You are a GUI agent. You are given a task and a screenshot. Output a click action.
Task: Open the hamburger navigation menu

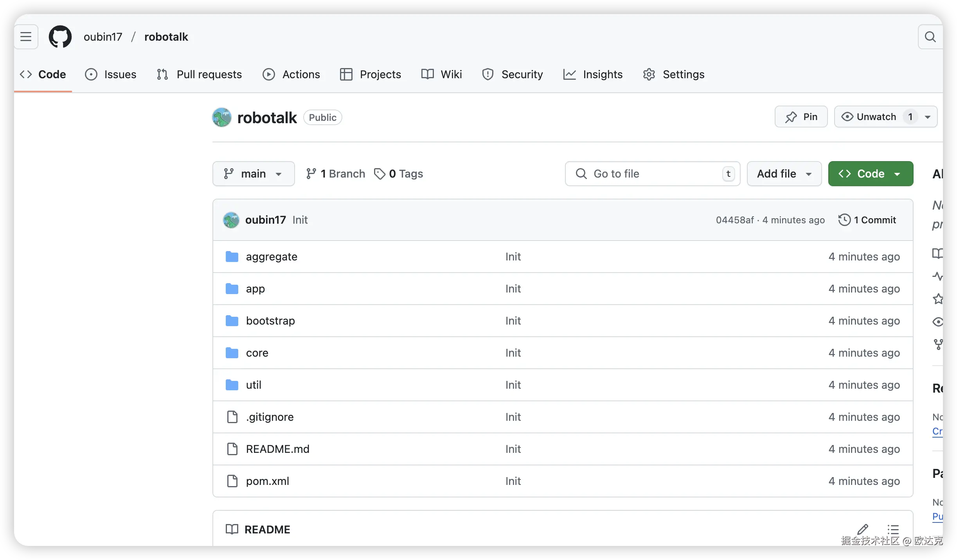[x=26, y=37]
